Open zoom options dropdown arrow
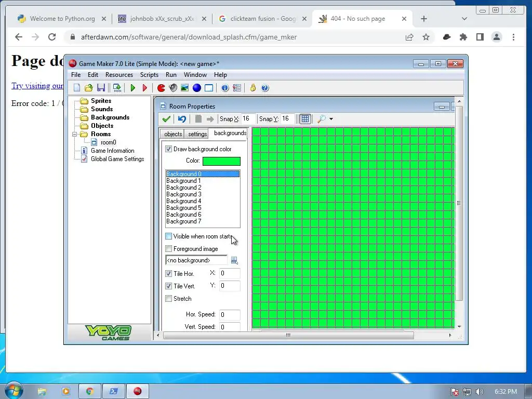Image resolution: width=532 pixels, height=399 pixels. pyautogui.click(x=331, y=119)
